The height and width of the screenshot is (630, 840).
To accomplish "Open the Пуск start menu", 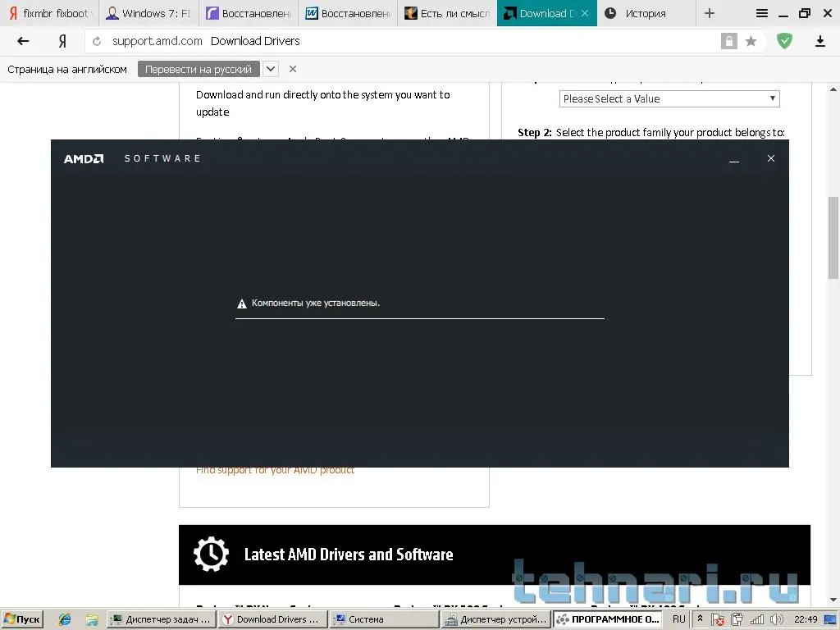I will (22, 619).
